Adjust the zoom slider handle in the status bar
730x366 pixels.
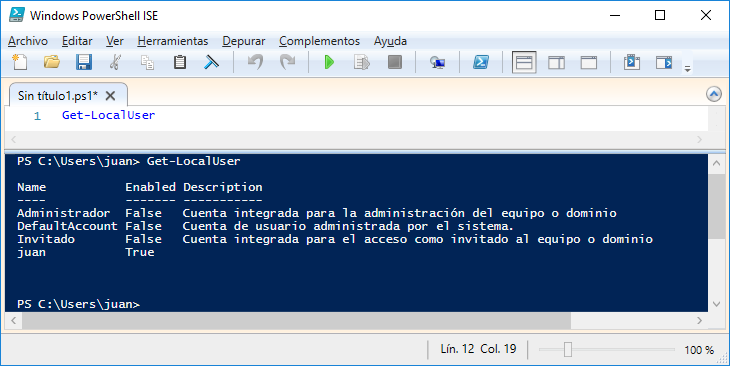(568, 349)
